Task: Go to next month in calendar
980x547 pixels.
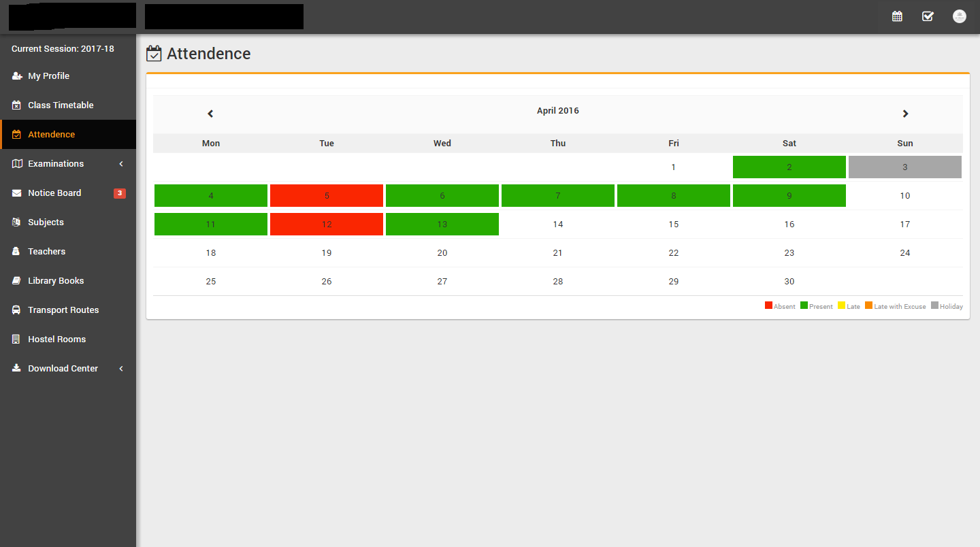Action: (905, 114)
